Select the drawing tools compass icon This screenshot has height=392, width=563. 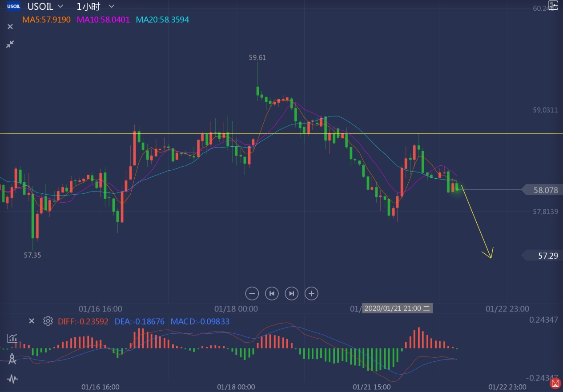coord(12,359)
